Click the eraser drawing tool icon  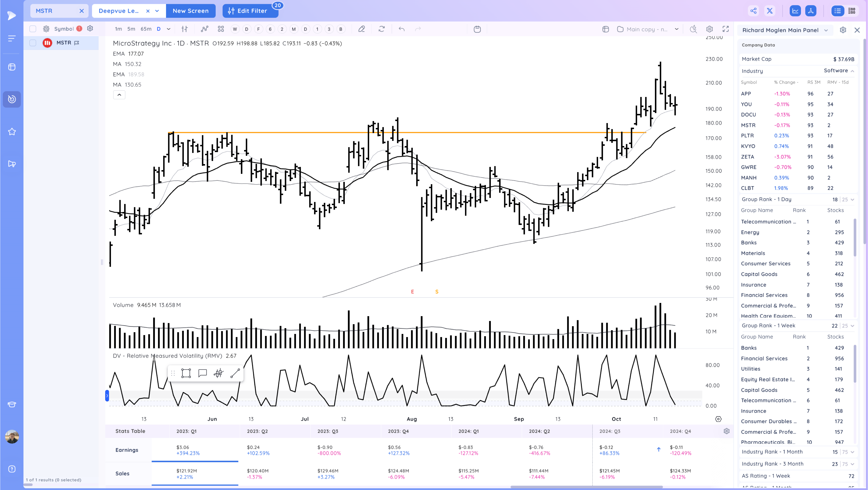362,29
